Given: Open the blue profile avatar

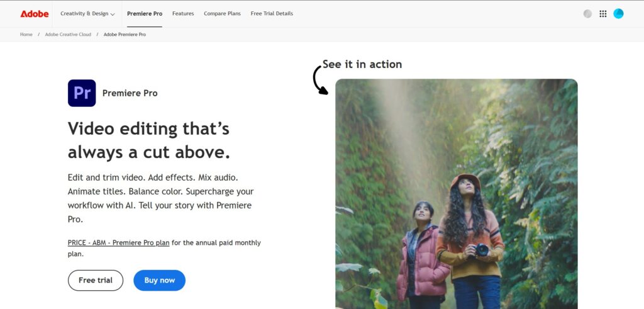Looking at the screenshot, I should pos(618,14).
